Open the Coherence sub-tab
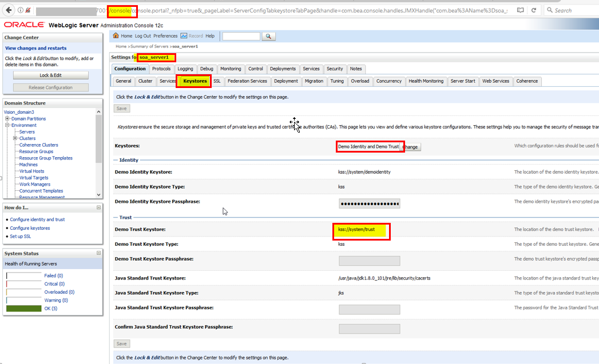The height and width of the screenshot is (364, 599). (527, 81)
